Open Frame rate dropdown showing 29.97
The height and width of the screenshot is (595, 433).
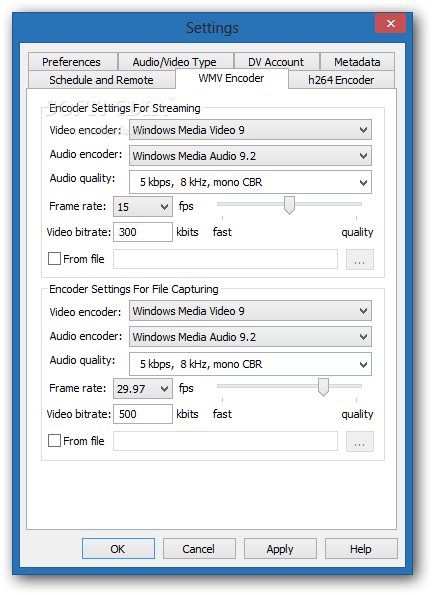pyautogui.click(x=143, y=389)
